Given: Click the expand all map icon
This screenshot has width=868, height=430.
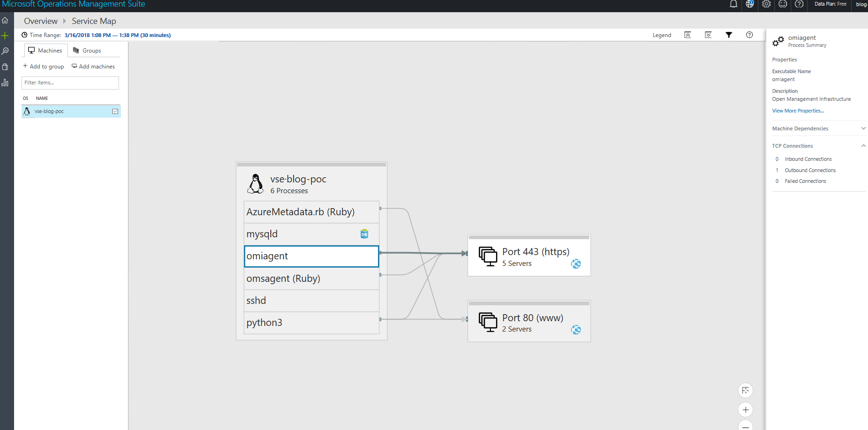Looking at the screenshot, I should (708, 35).
